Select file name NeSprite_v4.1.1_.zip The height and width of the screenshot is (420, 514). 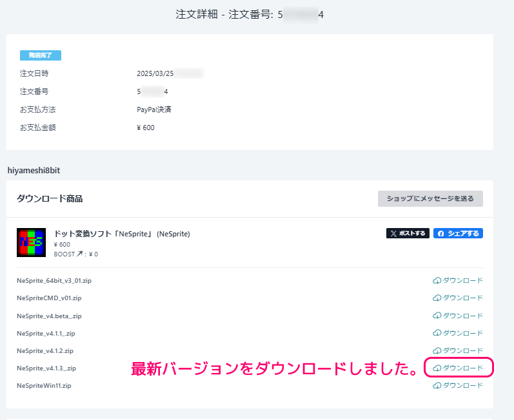(x=46, y=333)
